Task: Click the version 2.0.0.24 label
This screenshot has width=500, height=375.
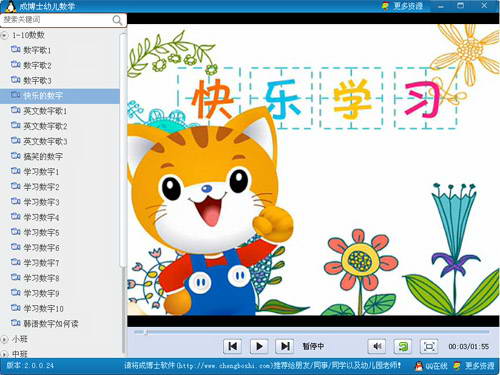Action: 30,365
